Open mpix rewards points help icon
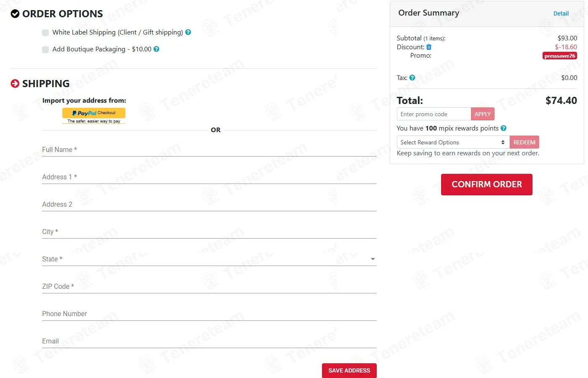This screenshot has width=588, height=378. click(503, 128)
